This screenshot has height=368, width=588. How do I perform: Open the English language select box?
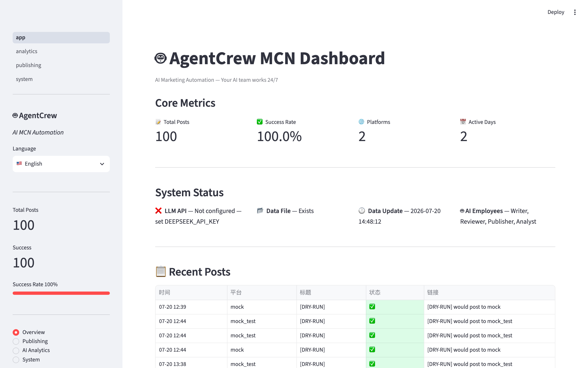tap(61, 164)
